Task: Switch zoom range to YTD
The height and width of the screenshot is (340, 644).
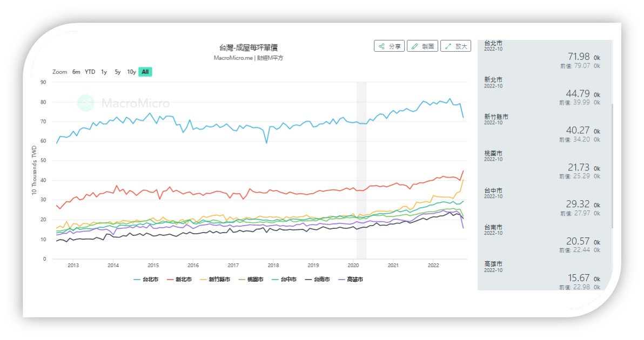Action: pos(90,72)
